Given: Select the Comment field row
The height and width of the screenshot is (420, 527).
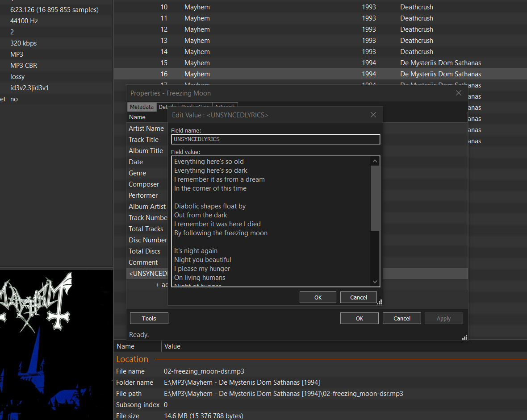Looking at the screenshot, I should tap(147, 262).
